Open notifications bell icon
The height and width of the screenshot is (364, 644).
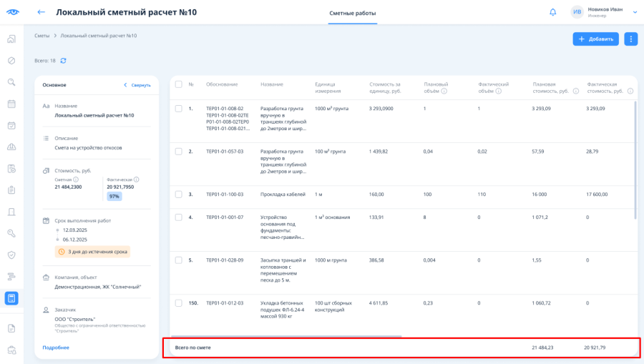553,12
